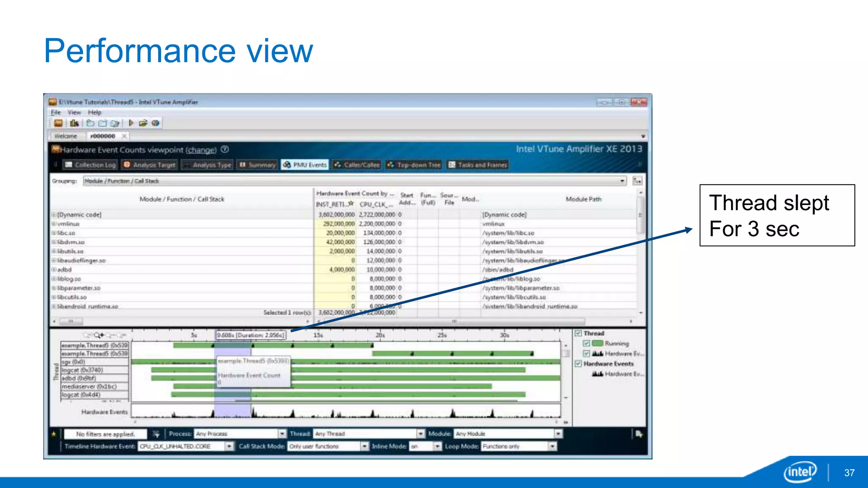Expand the [Dynamic code] tree row

point(54,215)
